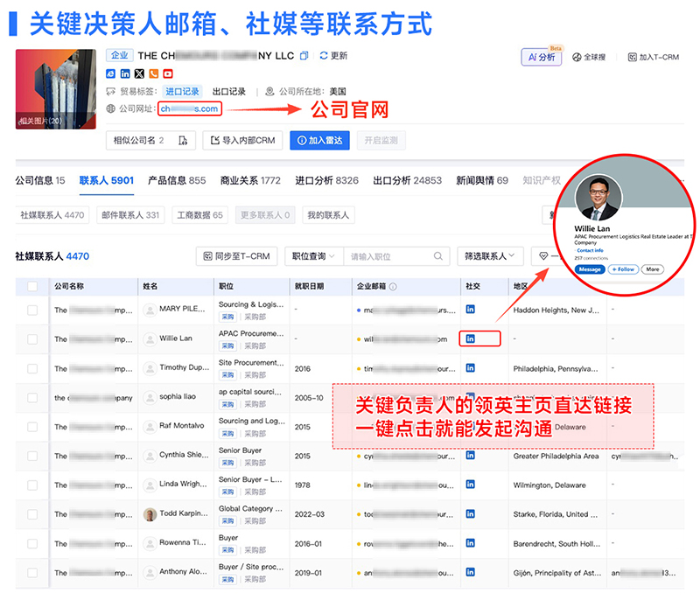The image size is (700, 600).
Task: Click the phone contact icon
Action: coord(153,73)
